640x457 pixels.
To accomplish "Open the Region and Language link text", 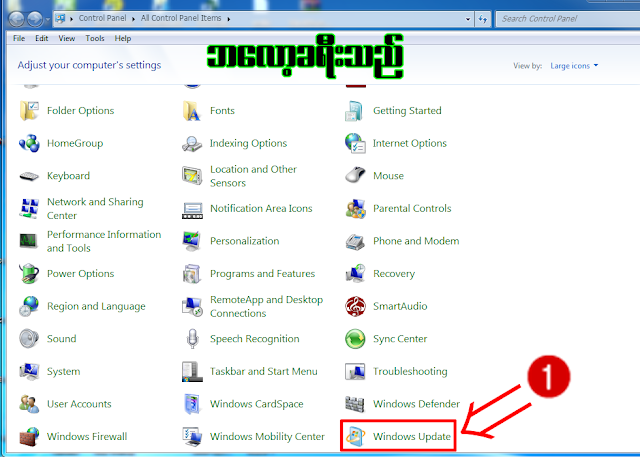I will tap(96, 306).
